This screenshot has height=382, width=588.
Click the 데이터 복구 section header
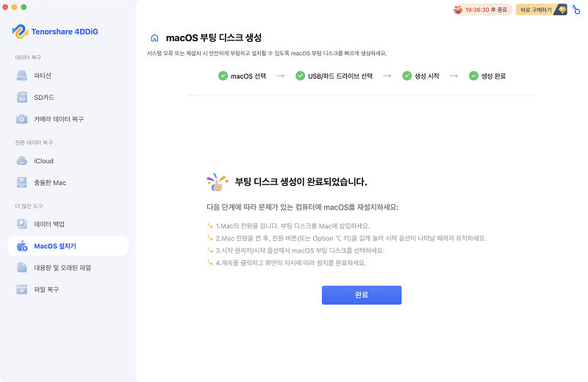[28, 57]
